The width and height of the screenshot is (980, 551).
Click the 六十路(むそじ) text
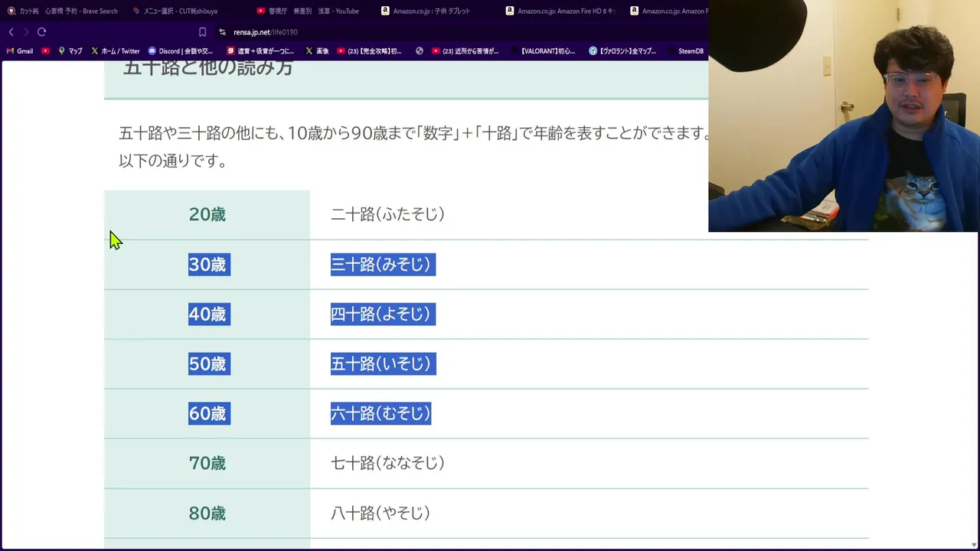click(x=381, y=414)
